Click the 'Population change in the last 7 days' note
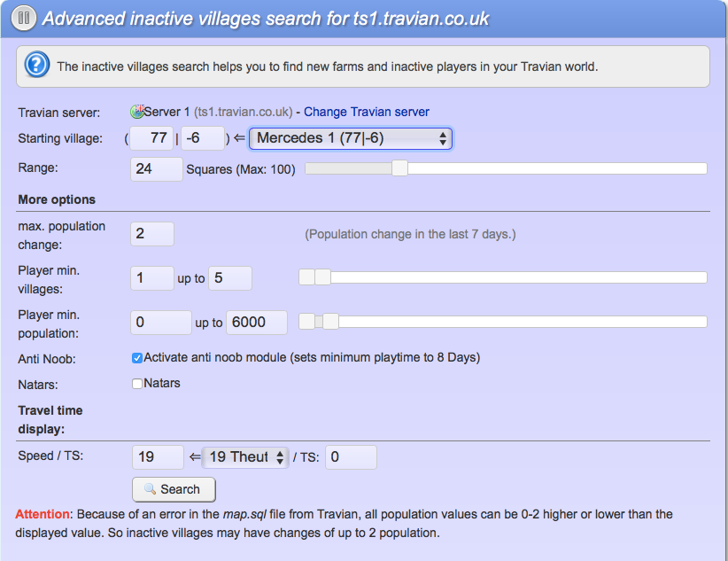The width and height of the screenshot is (728, 561). pyautogui.click(x=410, y=234)
